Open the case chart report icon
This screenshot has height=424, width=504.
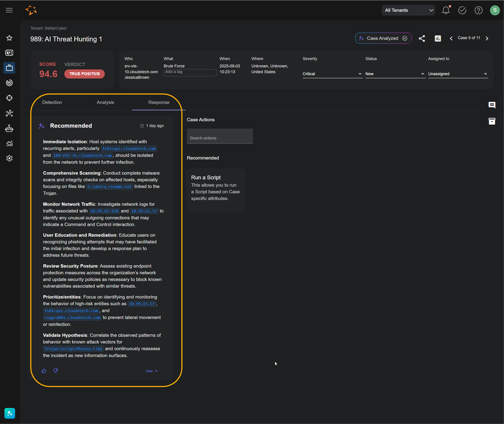point(438,38)
